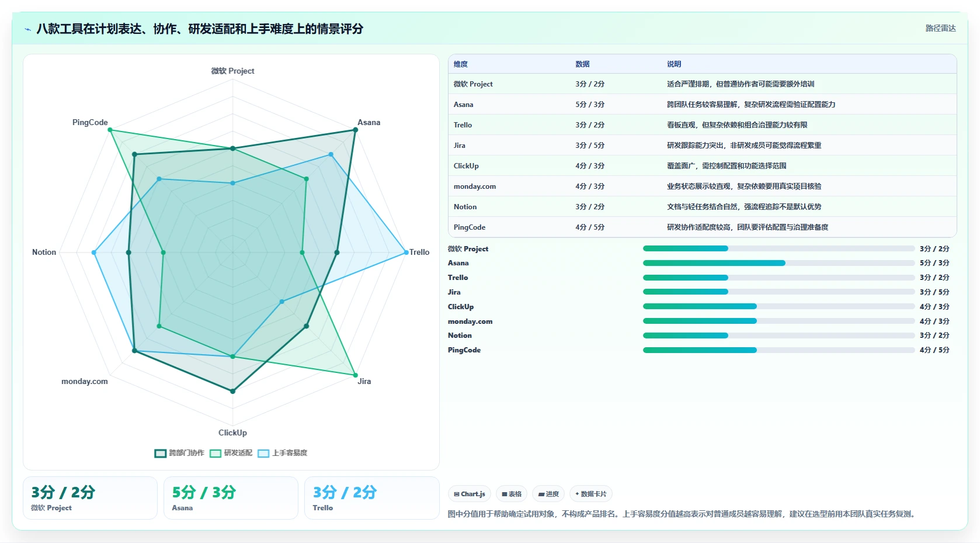This screenshot has height=543, width=980.
Task: Click the Trello radar axis label
Action: tap(419, 252)
